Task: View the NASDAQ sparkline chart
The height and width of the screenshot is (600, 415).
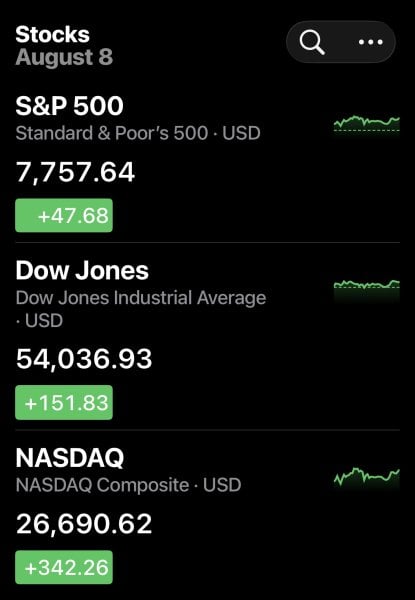Action: tap(366, 478)
